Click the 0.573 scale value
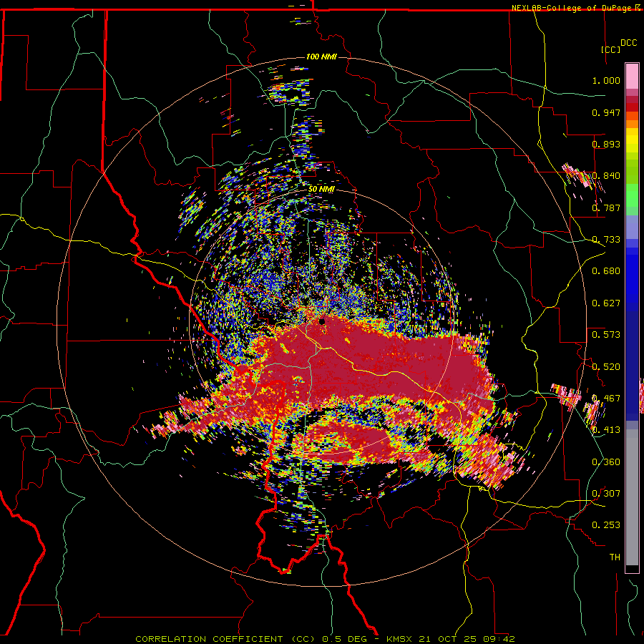The width and height of the screenshot is (644, 644). point(606,335)
